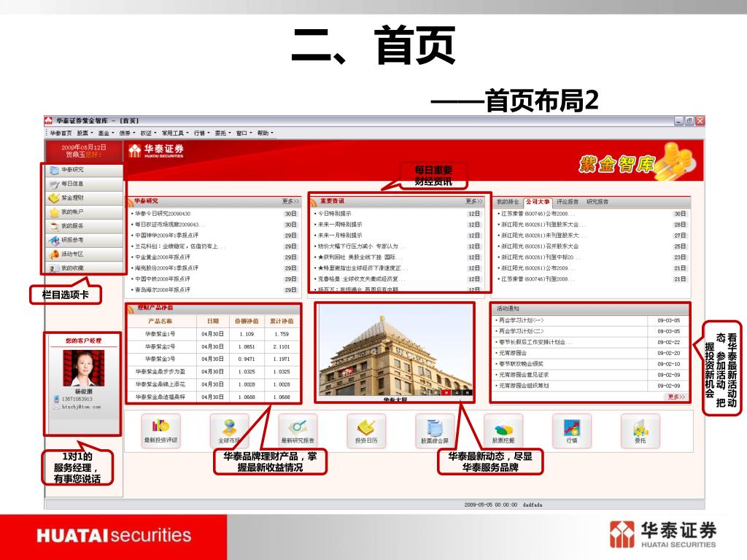This screenshot has height=560, width=747.
Task: Open 两会学习计划<一> activity notice
Action: (521, 321)
